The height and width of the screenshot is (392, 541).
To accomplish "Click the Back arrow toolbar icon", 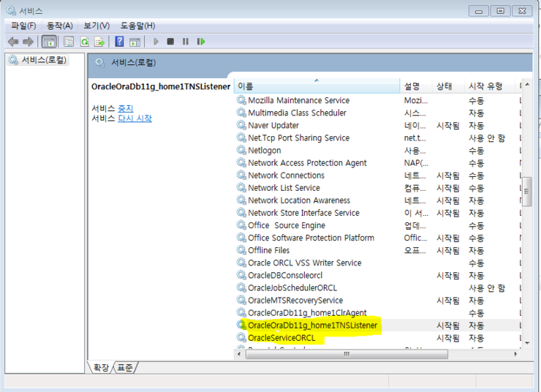I will pyautogui.click(x=13, y=42).
